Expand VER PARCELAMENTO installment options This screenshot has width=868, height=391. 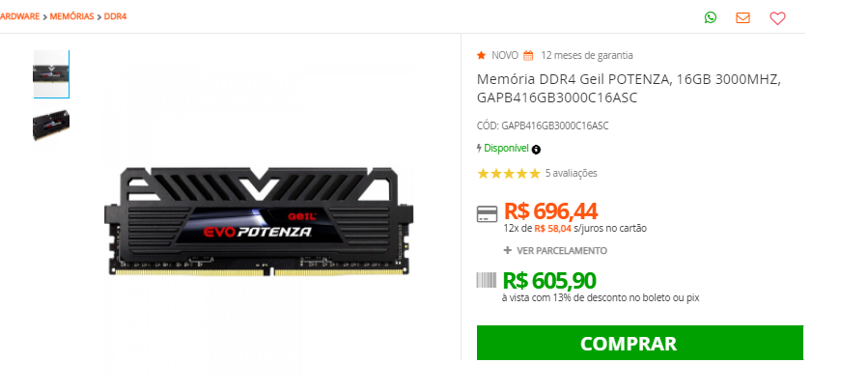coord(555,251)
